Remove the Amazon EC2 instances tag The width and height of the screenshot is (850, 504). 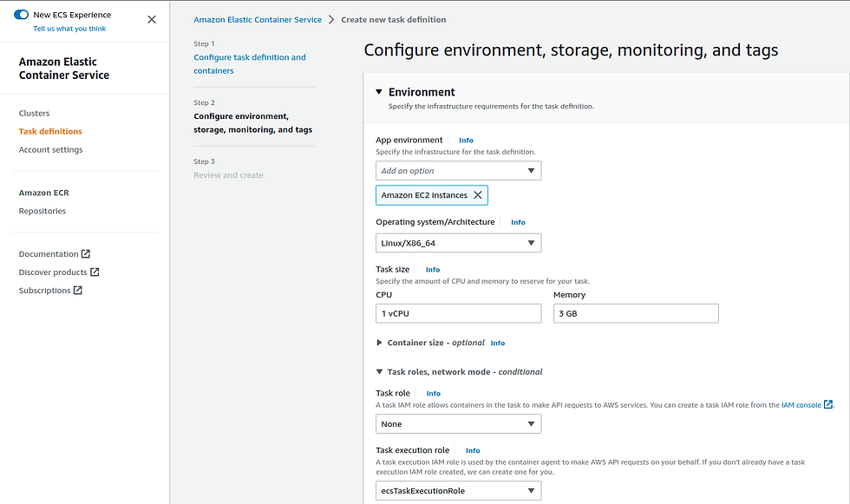478,195
